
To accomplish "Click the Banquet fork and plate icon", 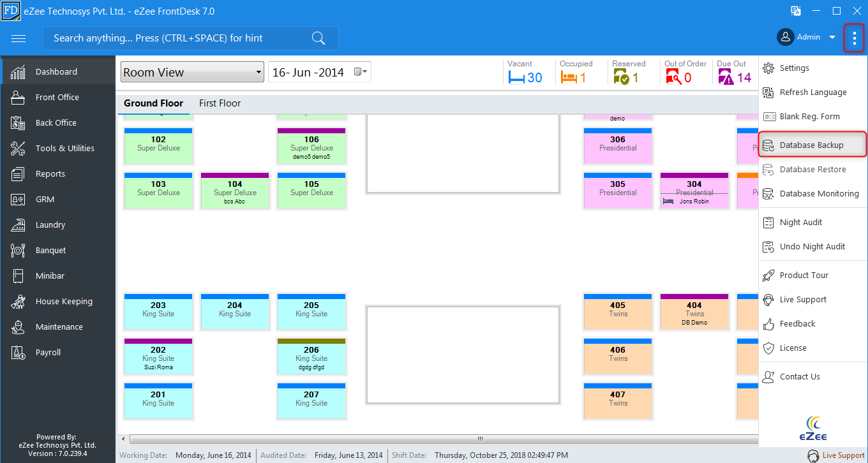I will [x=18, y=250].
